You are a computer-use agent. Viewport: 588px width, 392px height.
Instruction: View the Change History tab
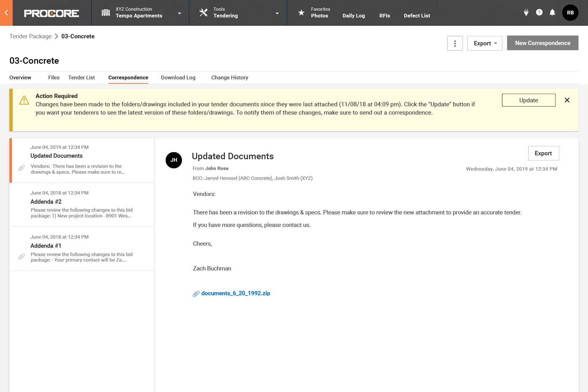tap(229, 77)
